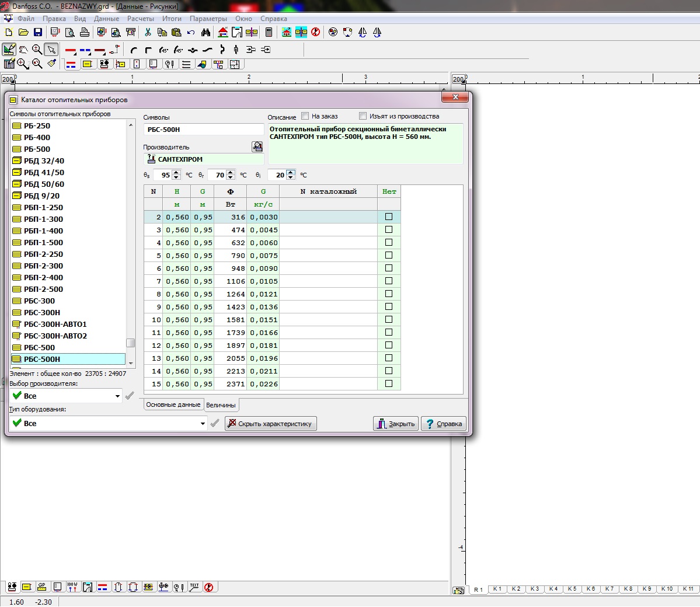Toggle the 'Изъят из производства' checkbox
Screen dimensions: 700x607
(x=363, y=116)
